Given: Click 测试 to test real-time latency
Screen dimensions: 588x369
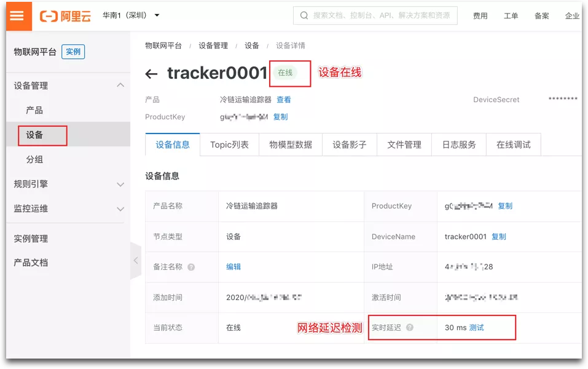Looking at the screenshot, I should [476, 328].
